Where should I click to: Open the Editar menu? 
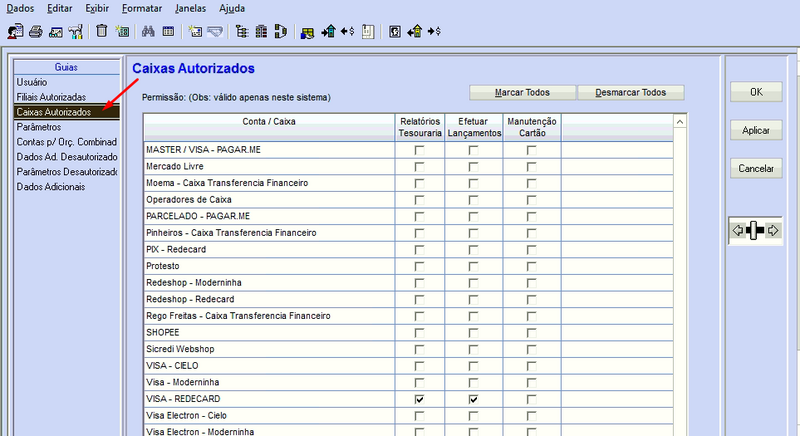pos(60,8)
